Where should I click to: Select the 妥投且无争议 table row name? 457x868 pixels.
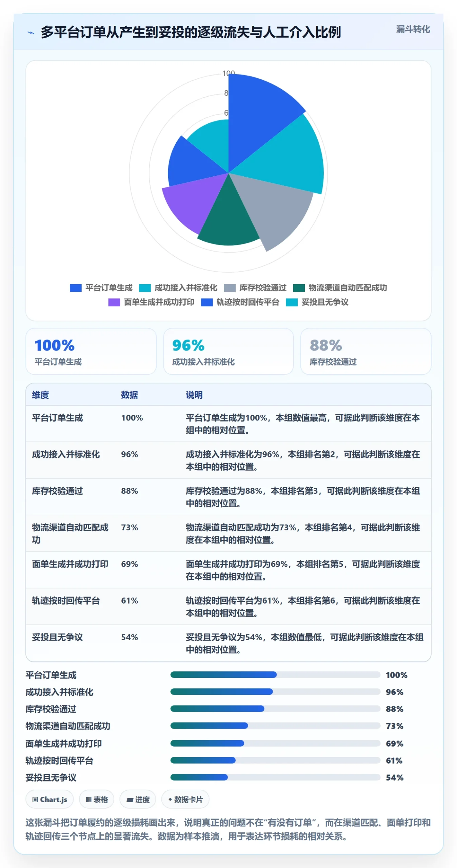point(57,637)
